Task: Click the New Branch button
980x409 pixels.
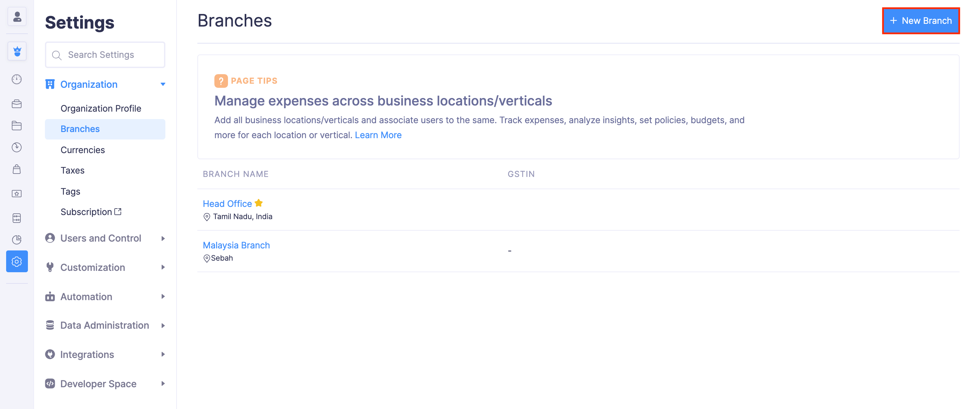Action: (921, 20)
